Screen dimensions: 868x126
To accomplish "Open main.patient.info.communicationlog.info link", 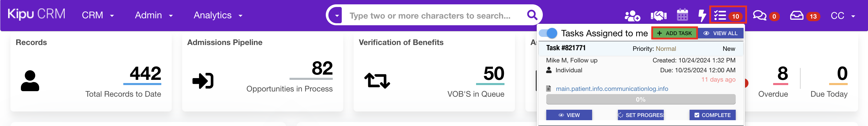I will tap(612, 89).
